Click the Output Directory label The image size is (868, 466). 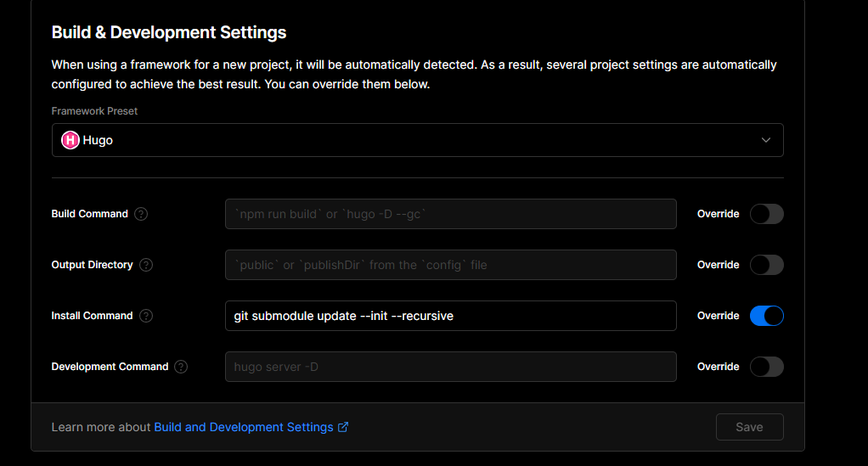[92, 265]
